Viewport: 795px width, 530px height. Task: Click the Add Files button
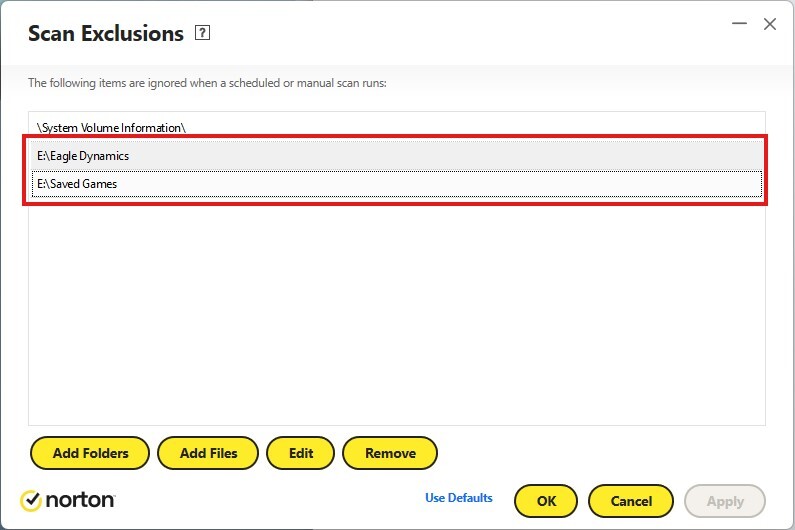point(208,453)
